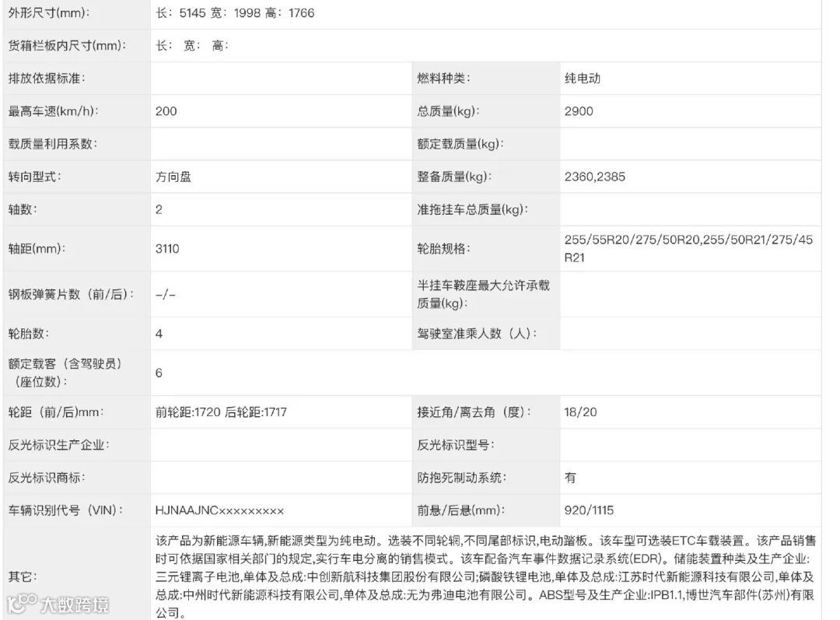Select the 燃料种类 label
This screenshot has height=620, width=840.
pos(443,79)
